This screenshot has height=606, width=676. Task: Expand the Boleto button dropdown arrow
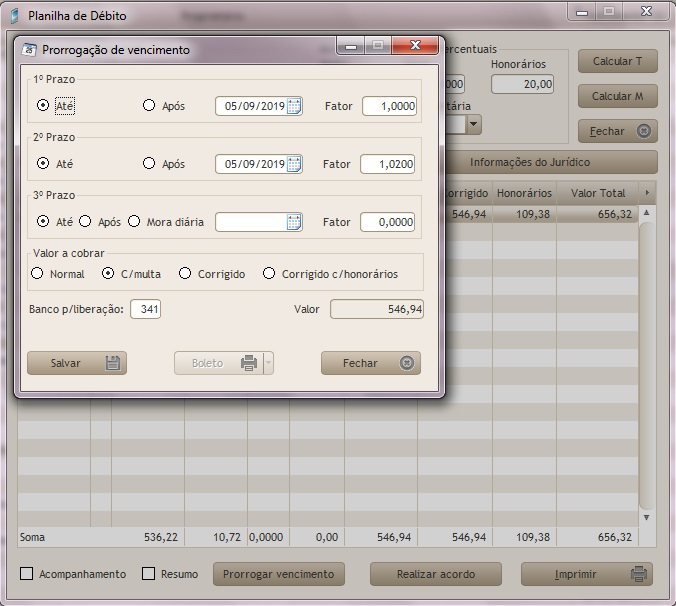pyautogui.click(x=268, y=363)
